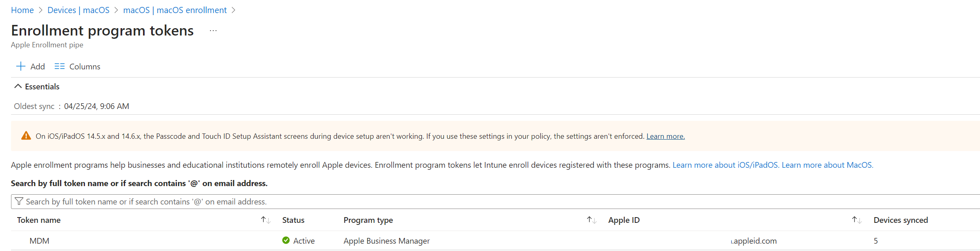
Task: Collapse the Essentials section
Action: (18, 87)
